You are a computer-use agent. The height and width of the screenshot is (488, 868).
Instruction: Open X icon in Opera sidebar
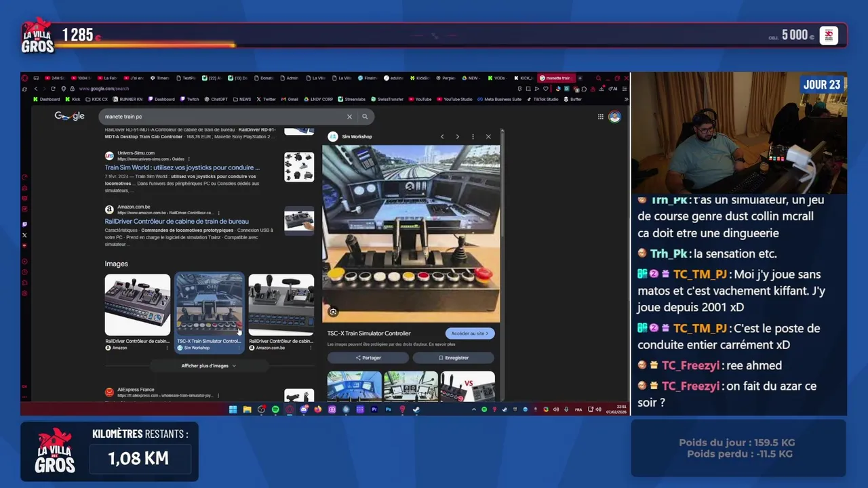pyautogui.click(x=24, y=235)
